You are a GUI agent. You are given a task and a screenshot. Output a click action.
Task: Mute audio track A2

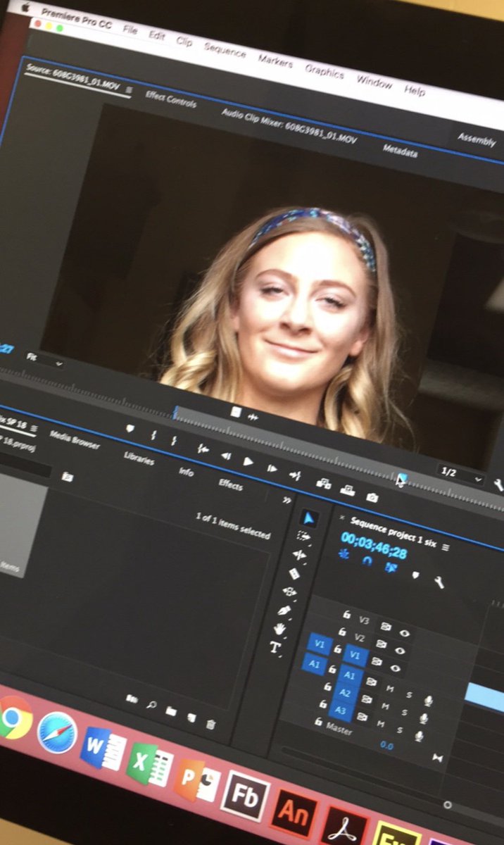pyautogui.click(x=385, y=706)
